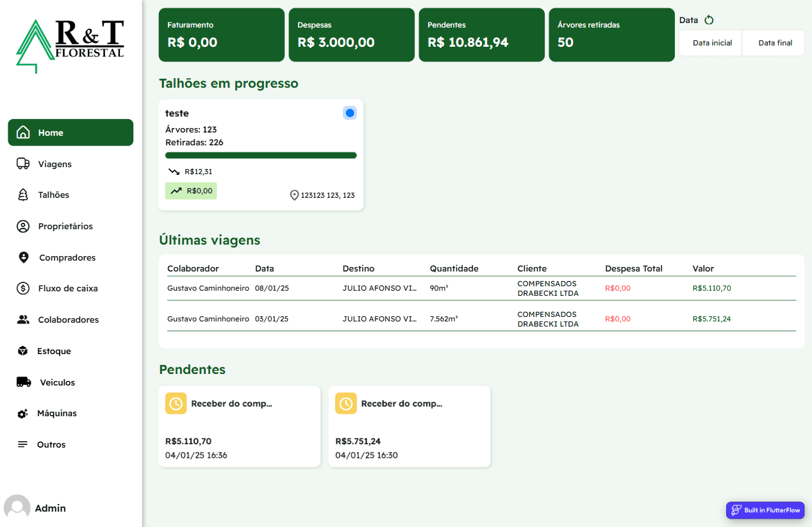Click the clock icon on R$5.110,70 pending card
Image resolution: width=812 pixels, height=527 pixels.
pyautogui.click(x=176, y=403)
